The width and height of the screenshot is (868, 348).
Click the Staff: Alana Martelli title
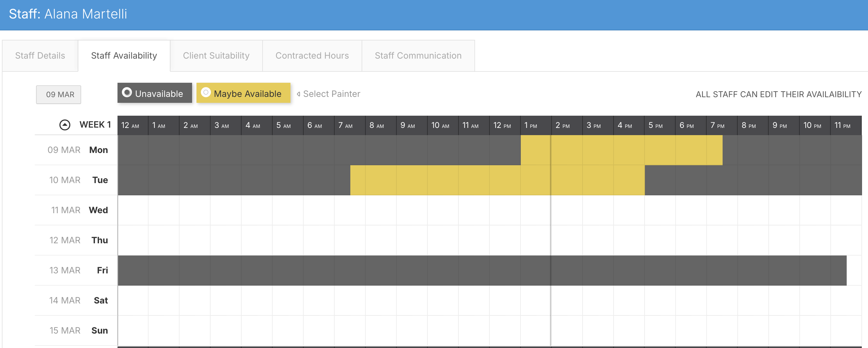[68, 14]
